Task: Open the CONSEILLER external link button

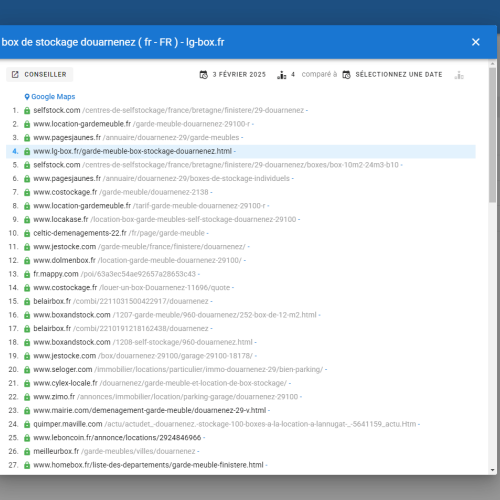Action: pos(39,74)
